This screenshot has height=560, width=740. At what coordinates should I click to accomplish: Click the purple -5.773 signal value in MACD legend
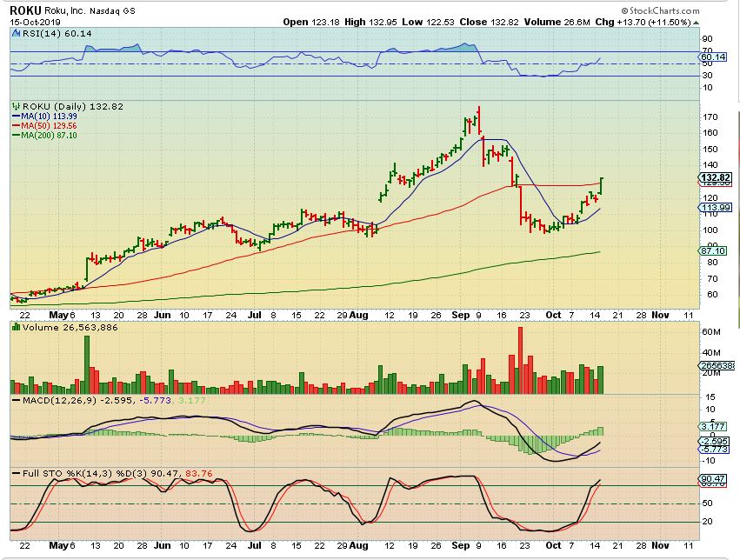coord(154,400)
